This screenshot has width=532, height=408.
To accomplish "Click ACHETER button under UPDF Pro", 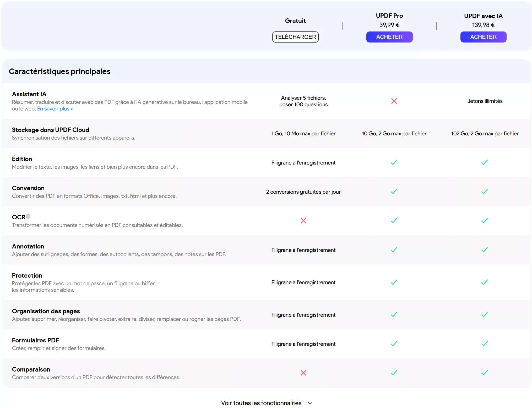I will tap(389, 37).
